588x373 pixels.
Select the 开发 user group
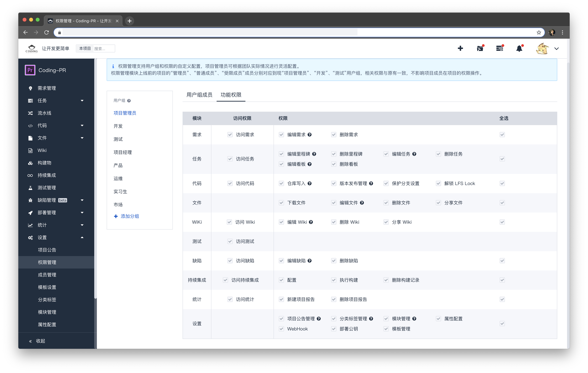[x=118, y=126]
